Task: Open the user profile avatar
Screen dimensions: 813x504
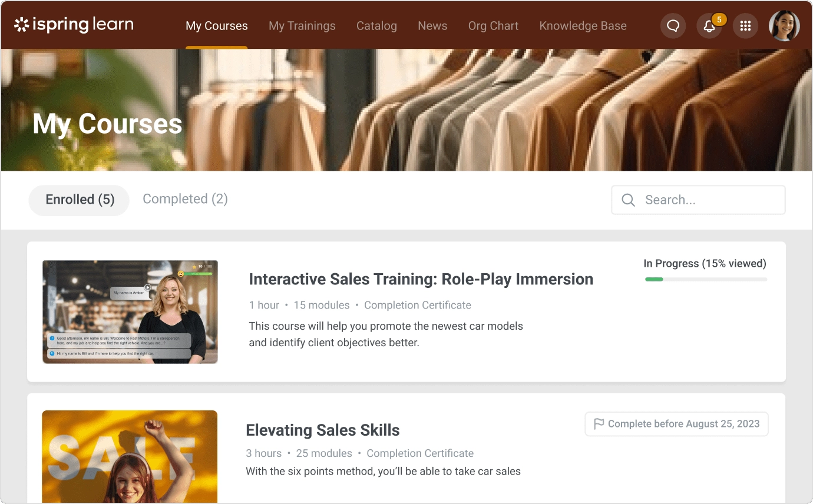Action: (x=784, y=26)
